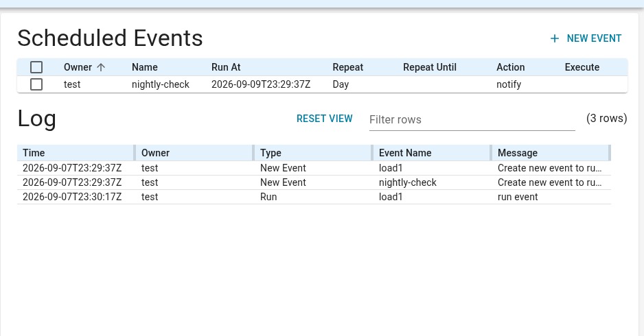The height and width of the screenshot is (336, 644).
Task: Click the notify action cell
Action: click(509, 84)
